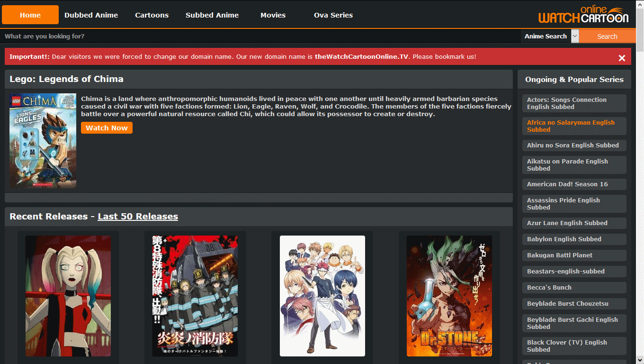Click the orange Search button
Image resolution: width=644 pixels, height=364 pixels.
pyautogui.click(x=607, y=36)
